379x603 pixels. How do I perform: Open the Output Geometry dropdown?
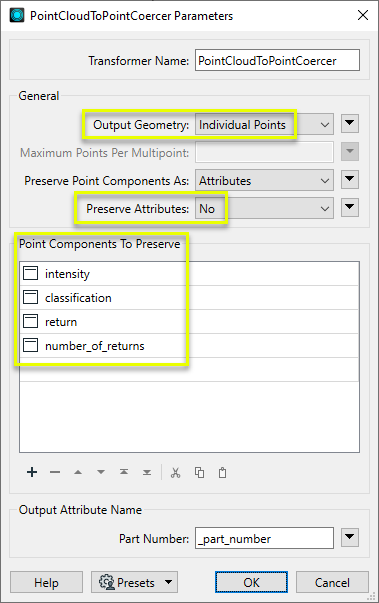(264, 125)
